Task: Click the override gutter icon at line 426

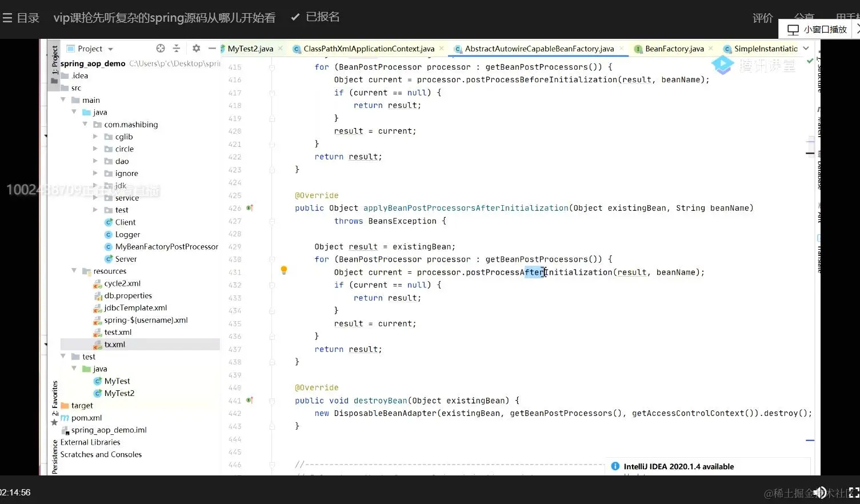Action: tap(250, 208)
